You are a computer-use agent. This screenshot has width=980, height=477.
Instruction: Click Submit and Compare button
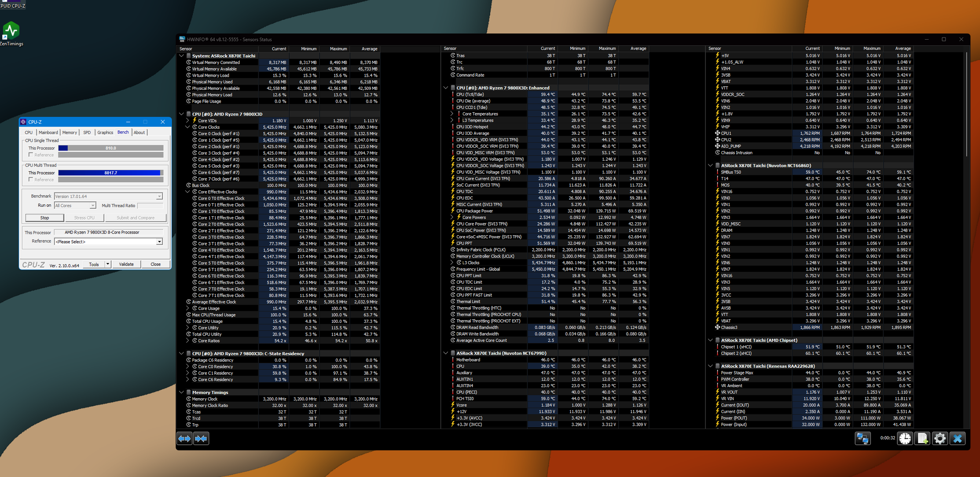(136, 218)
